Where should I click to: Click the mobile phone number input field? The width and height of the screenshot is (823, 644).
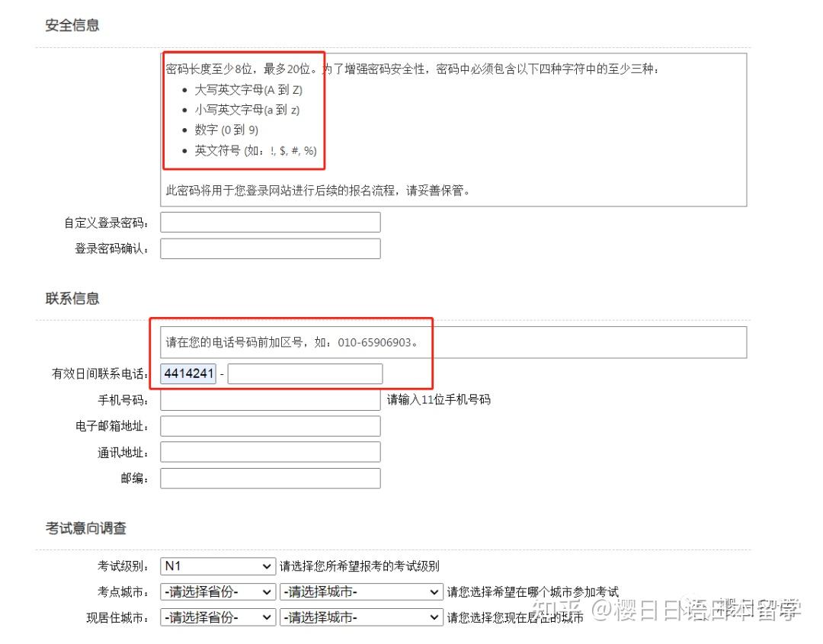(x=270, y=399)
